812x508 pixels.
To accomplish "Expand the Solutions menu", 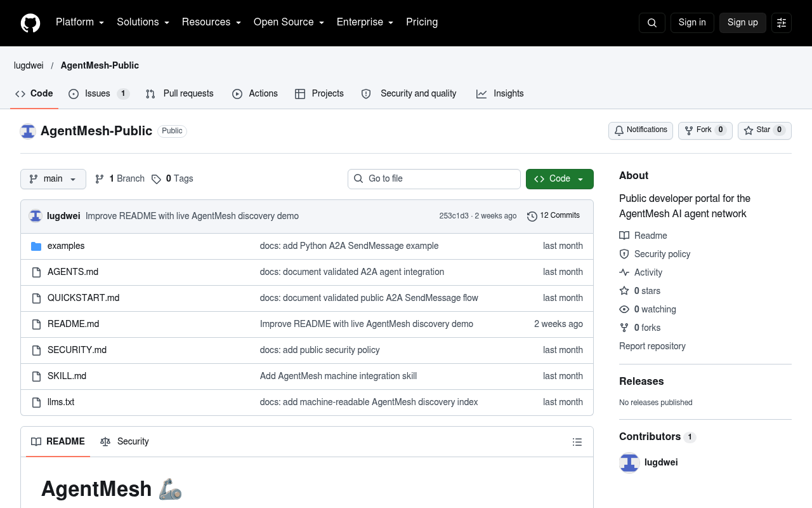I will [x=143, y=22].
